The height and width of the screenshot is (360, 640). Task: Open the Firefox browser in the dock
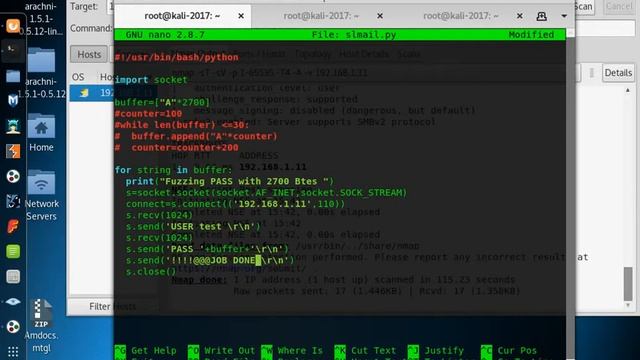pos(13,26)
